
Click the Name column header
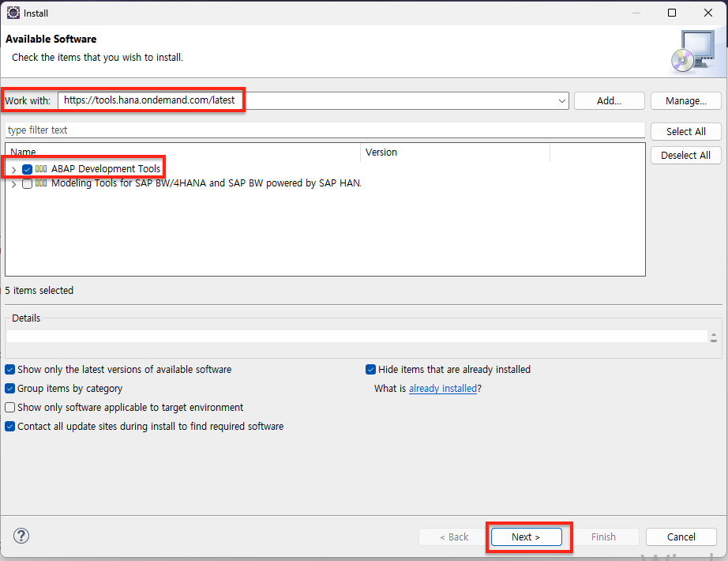click(x=183, y=152)
